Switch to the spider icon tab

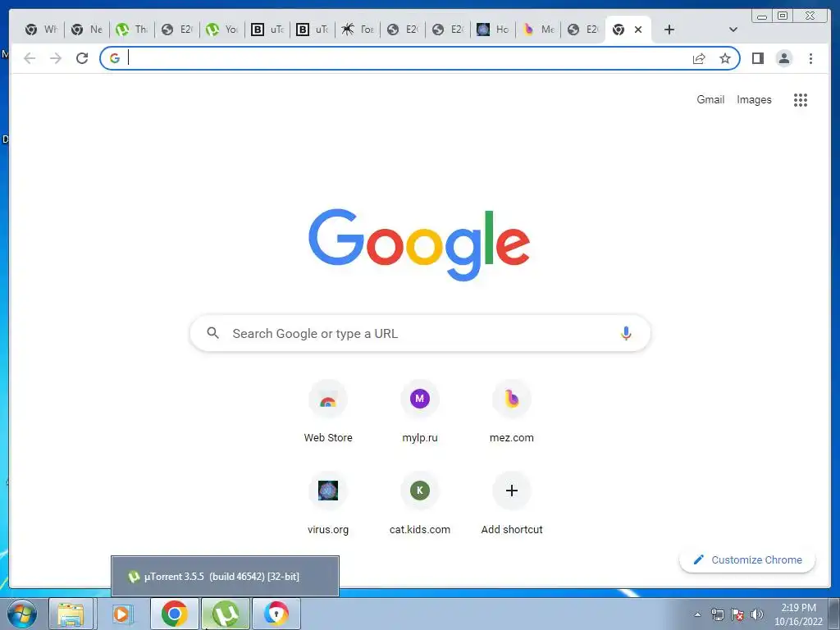[358, 30]
